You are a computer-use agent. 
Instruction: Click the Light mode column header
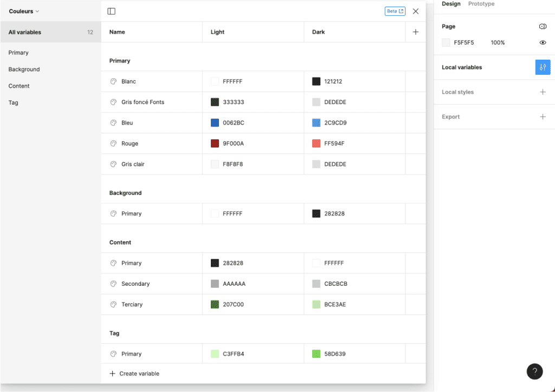[217, 32]
